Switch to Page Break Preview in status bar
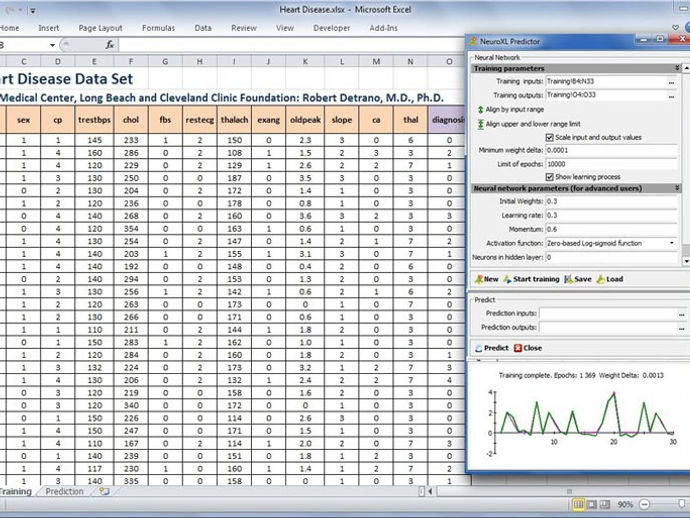The image size is (690, 518). (x=606, y=504)
